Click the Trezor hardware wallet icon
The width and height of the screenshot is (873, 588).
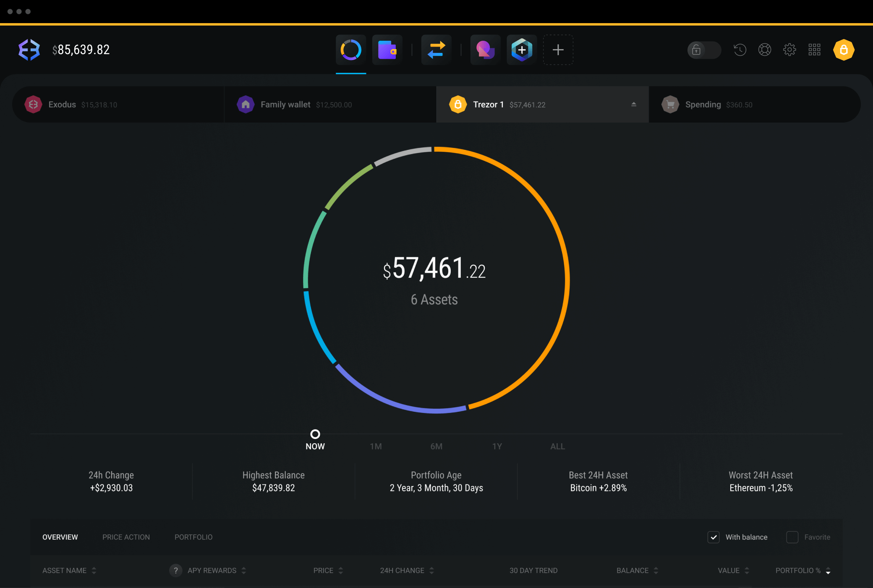(x=457, y=105)
